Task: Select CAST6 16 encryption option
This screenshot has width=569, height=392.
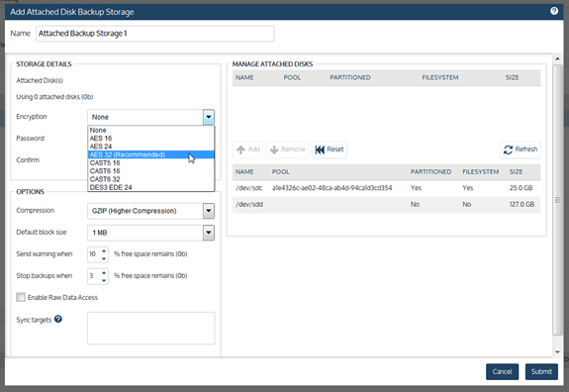Action: coord(151,171)
